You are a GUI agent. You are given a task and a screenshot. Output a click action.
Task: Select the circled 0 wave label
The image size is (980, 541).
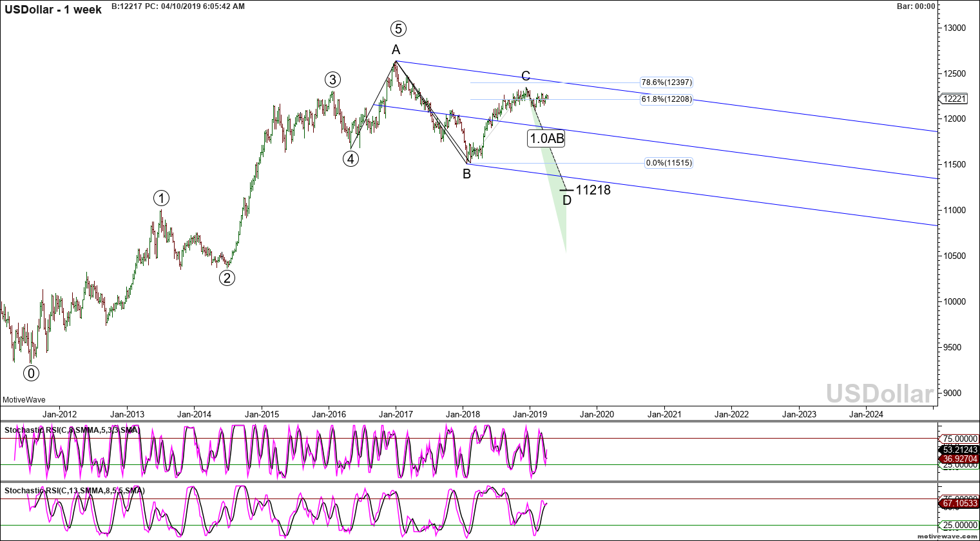[x=31, y=373]
